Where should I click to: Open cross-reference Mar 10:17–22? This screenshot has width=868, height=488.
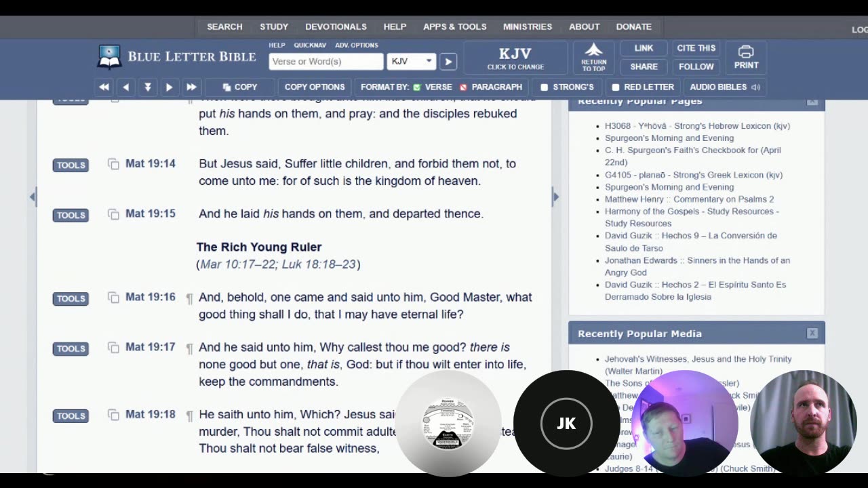(239, 264)
